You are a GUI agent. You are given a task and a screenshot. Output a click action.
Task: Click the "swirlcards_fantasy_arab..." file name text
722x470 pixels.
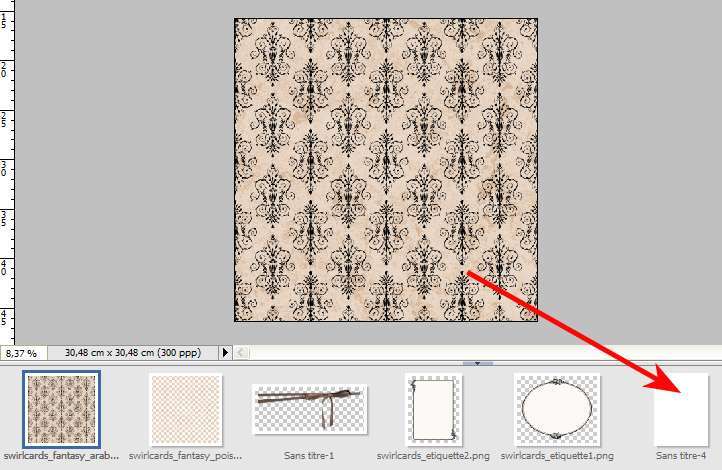click(x=61, y=455)
